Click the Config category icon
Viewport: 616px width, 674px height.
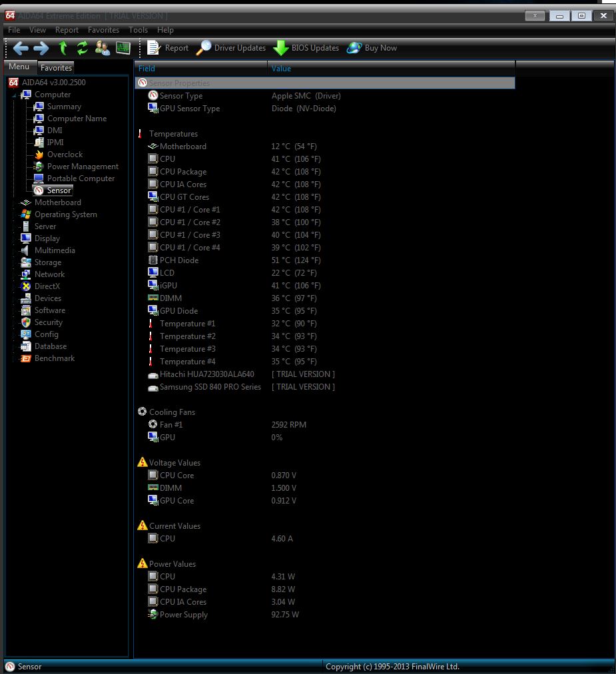(26, 334)
